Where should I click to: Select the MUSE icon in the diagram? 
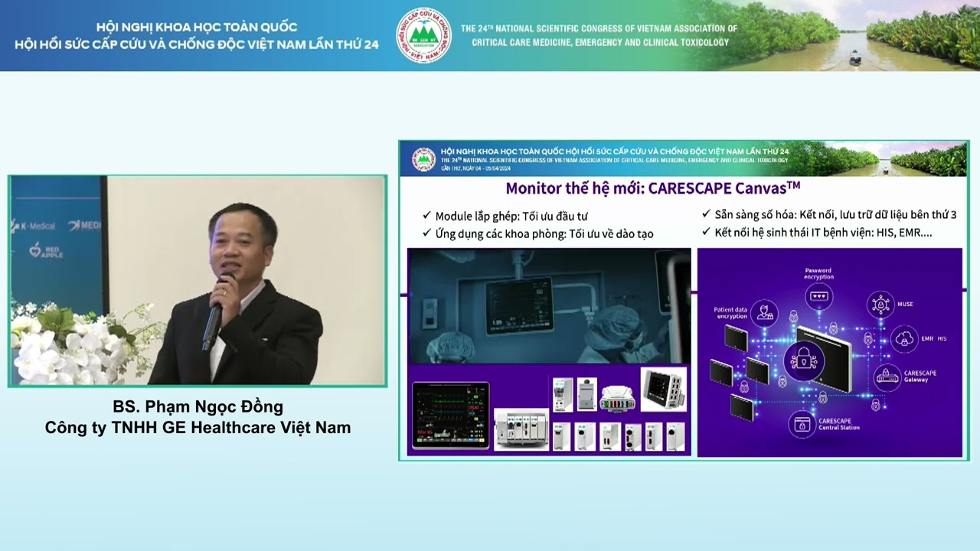click(x=880, y=305)
